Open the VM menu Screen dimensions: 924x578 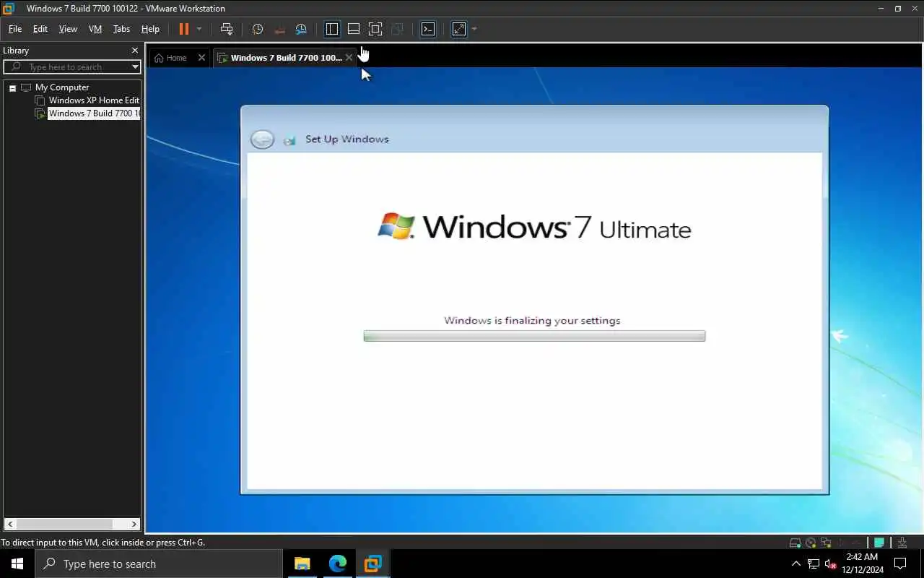pyautogui.click(x=95, y=29)
